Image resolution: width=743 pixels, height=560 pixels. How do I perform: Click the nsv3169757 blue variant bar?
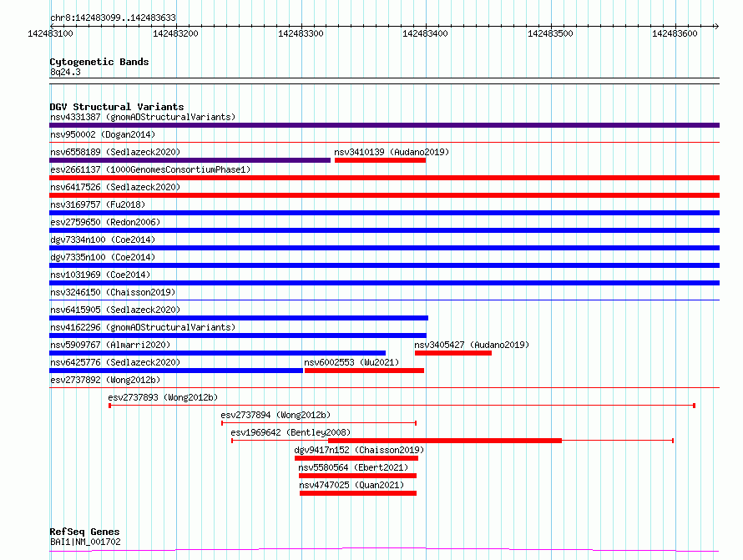(x=384, y=213)
